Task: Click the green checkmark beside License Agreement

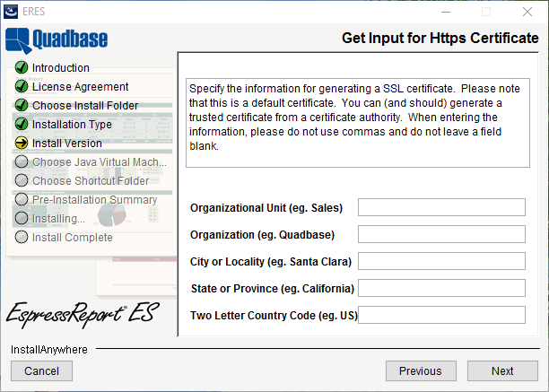Action: click(x=22, y=86)
